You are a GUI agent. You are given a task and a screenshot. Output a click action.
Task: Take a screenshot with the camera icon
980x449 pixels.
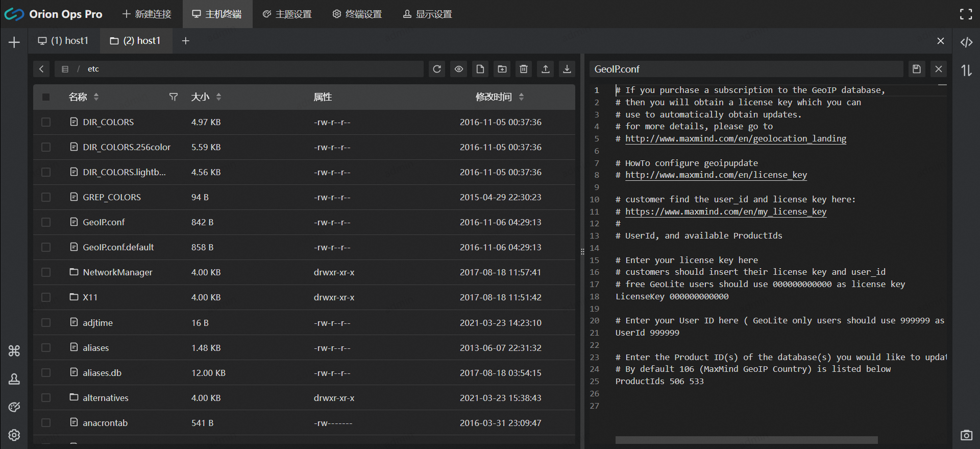966,435
